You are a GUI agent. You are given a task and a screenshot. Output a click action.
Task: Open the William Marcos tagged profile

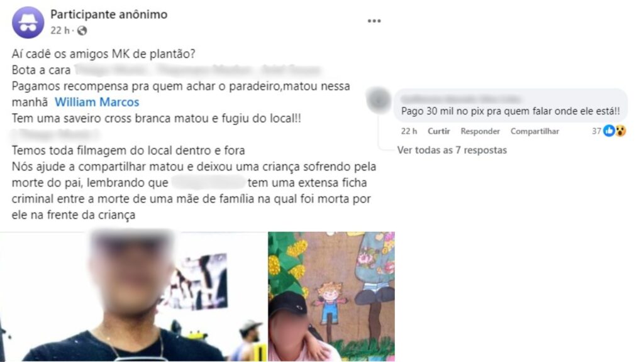click(97, 102)
